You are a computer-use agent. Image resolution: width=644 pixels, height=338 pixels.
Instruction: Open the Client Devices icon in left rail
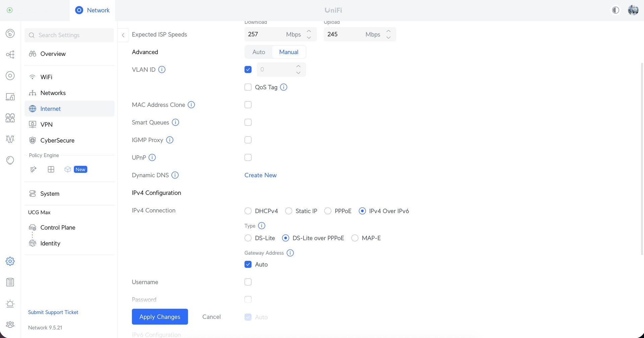point(10,97)
